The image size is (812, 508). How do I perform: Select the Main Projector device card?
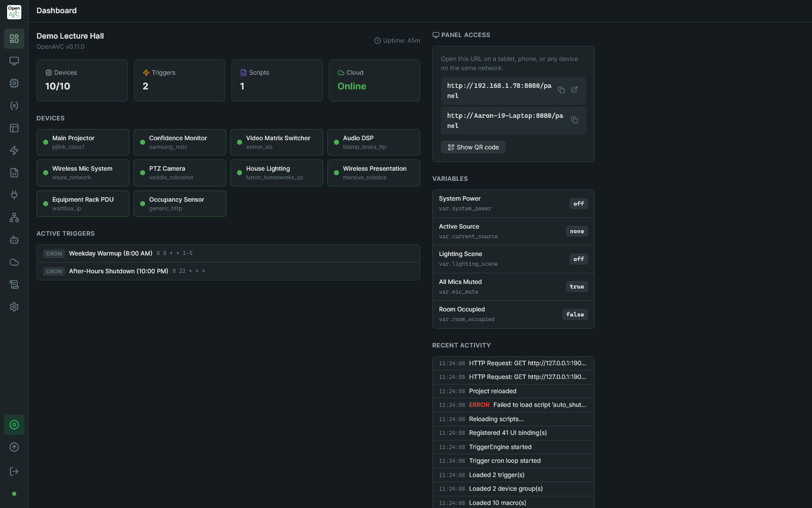tap(83, 142)
